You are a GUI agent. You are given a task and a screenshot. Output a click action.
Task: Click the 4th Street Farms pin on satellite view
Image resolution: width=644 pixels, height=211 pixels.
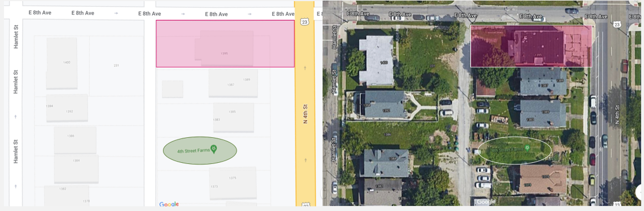click(x=526, y=147)
